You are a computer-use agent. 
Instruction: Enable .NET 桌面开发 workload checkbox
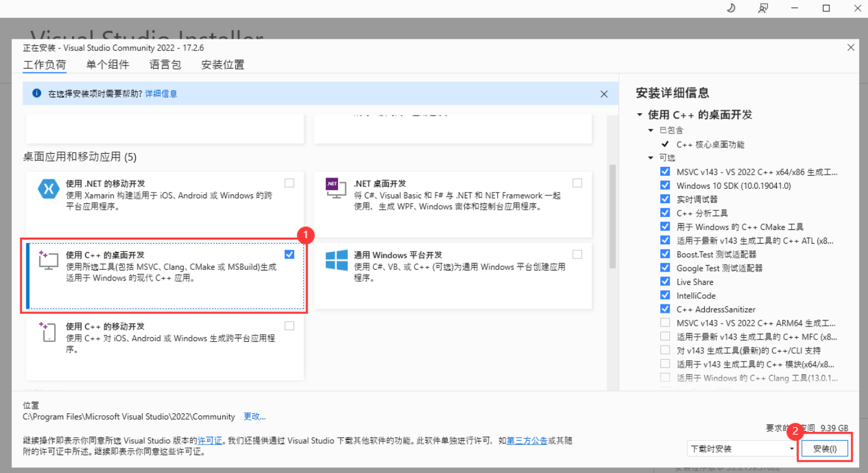577,183
